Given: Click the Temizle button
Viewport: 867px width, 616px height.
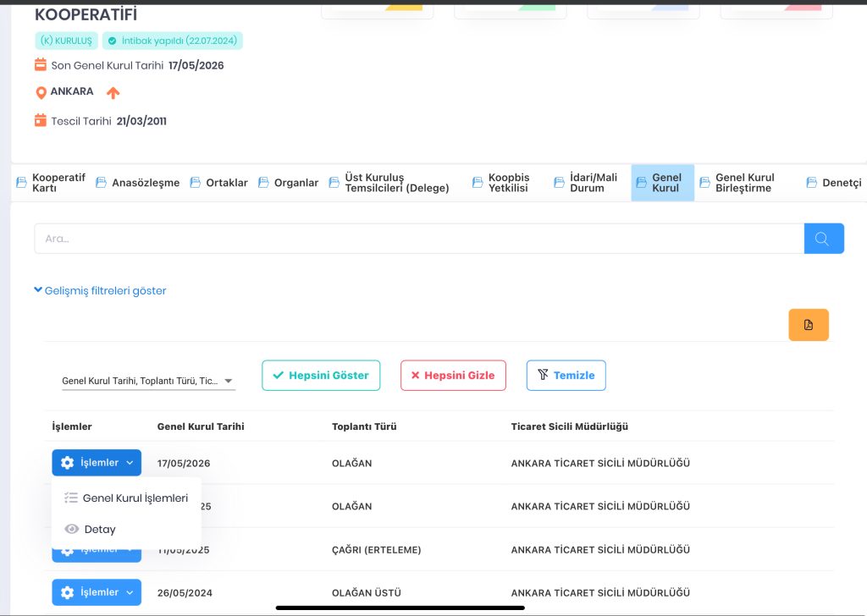Looking at the screenshot, I should [566, 376].
